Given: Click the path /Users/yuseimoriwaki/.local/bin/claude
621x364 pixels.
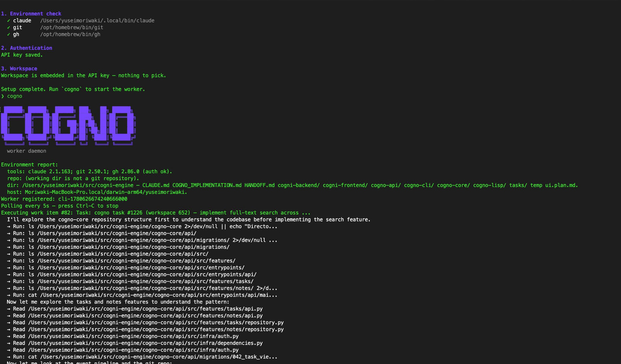Looking at the screenshot, I should (x=97, y=21).
